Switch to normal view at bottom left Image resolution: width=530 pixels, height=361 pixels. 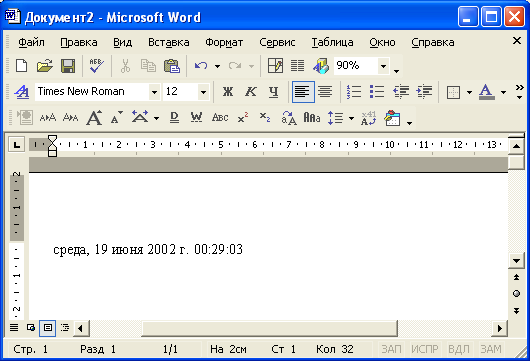click(14, 328)
